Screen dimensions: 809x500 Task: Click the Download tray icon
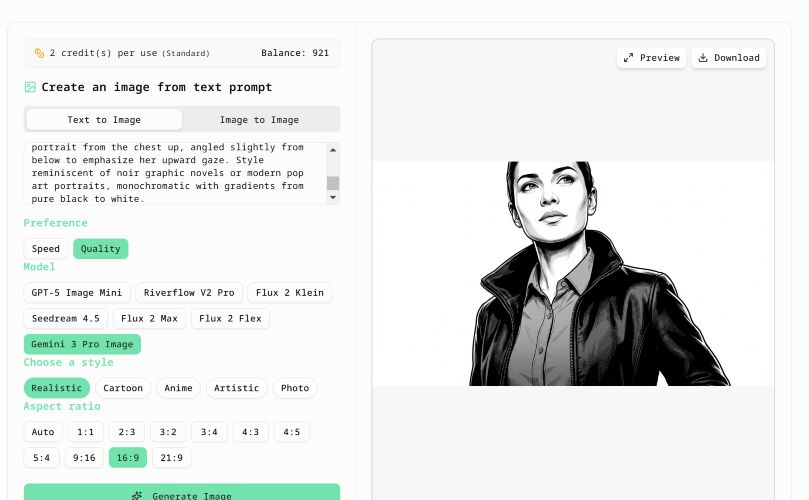click(x=703, y=58)
